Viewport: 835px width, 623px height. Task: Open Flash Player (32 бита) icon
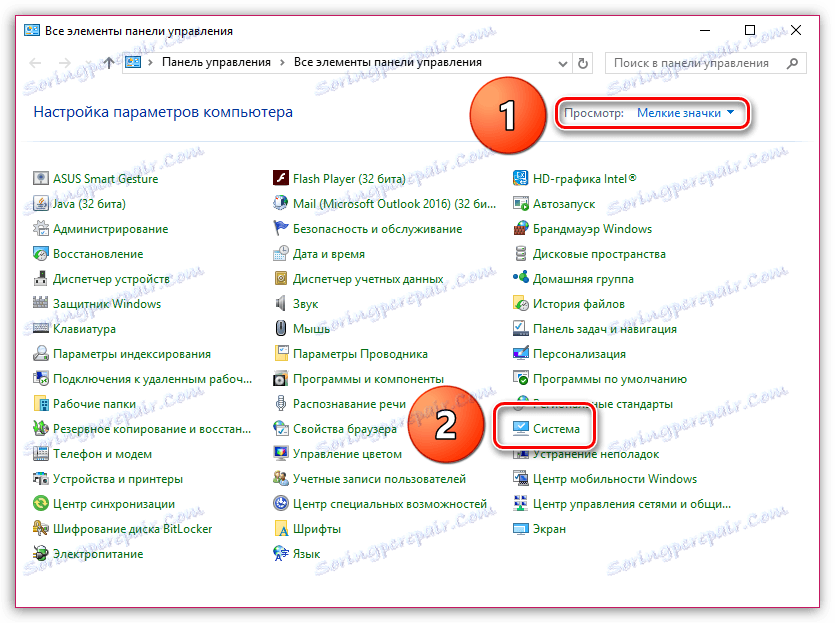[281, 178]
